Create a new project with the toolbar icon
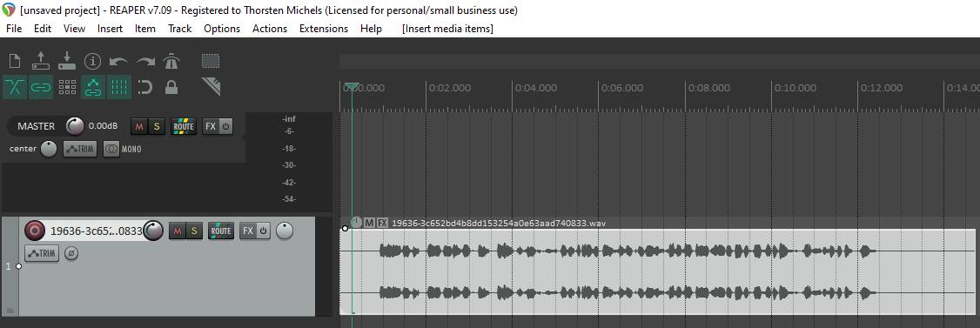This screenshot has height=328, width=980. pos(15,61)
